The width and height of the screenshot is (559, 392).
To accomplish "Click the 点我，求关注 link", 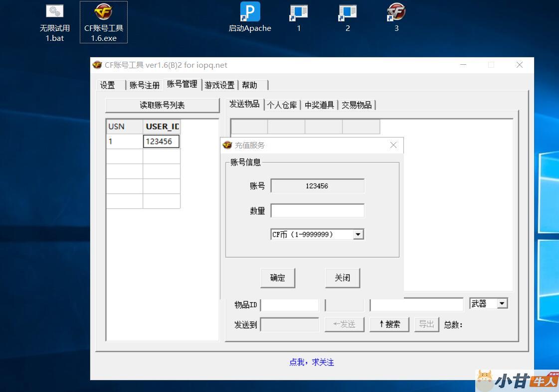I will click(312, 362).
